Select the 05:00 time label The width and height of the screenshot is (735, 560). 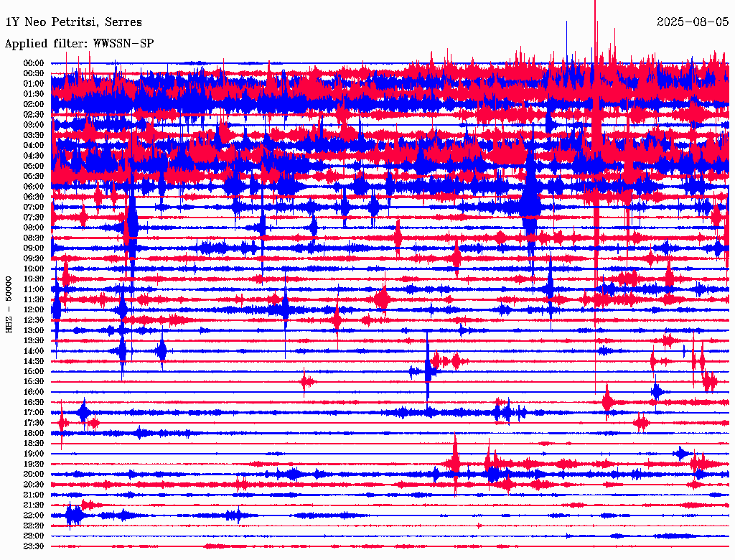click(x=34, y=166)
